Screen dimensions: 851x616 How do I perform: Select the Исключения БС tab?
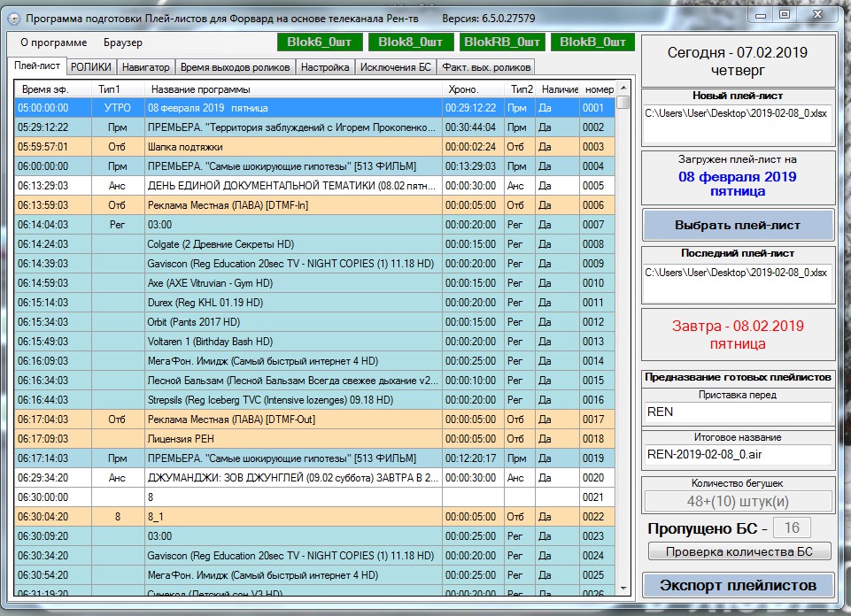pyautogui.click(x=394, y=67)
